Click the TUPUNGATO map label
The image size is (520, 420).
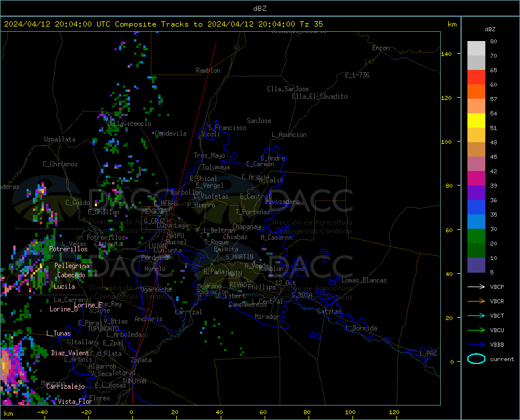click(103, 329)
